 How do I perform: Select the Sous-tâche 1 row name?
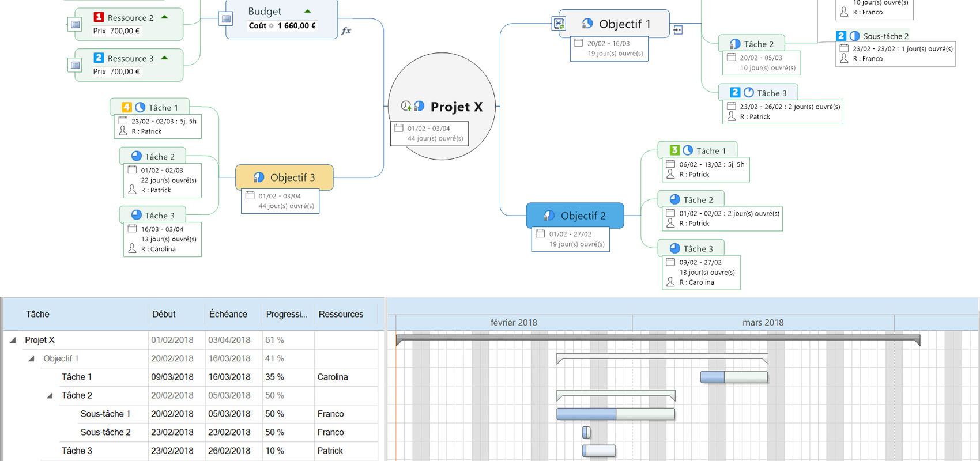pyautogui.click(x=105, y=414)
